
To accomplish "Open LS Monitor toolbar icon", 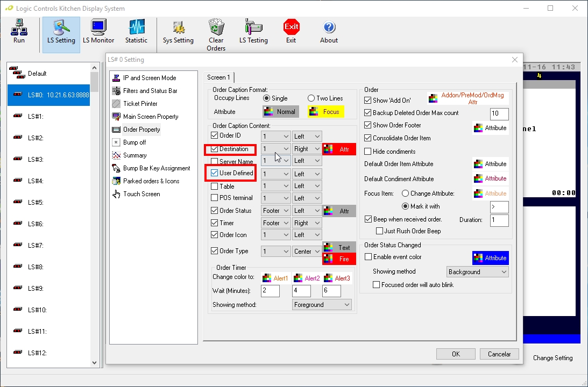I will coord(98,32).
